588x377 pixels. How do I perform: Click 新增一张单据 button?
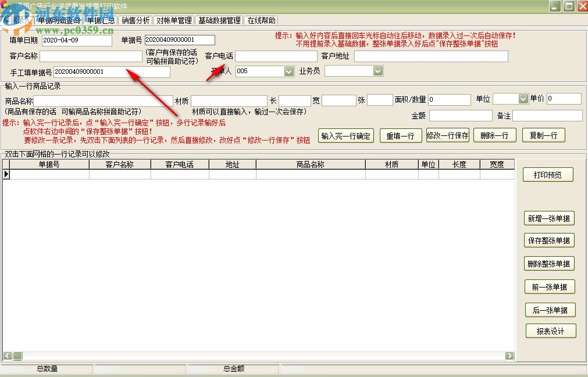click(549, 218)
